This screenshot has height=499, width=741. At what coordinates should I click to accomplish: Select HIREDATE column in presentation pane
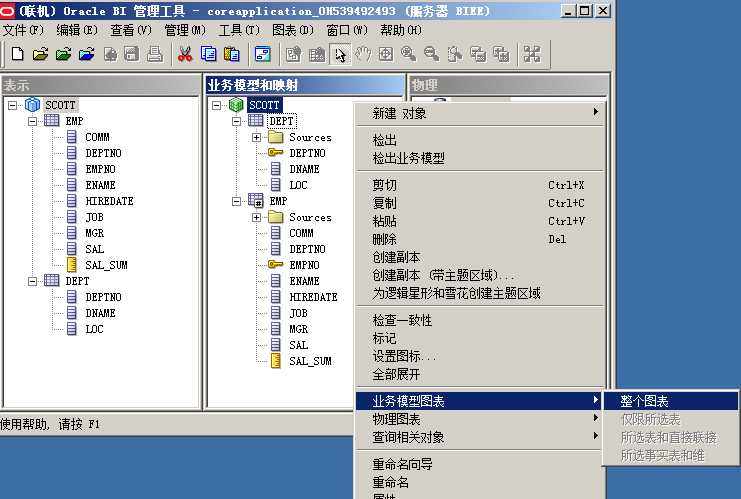[109, 201]
